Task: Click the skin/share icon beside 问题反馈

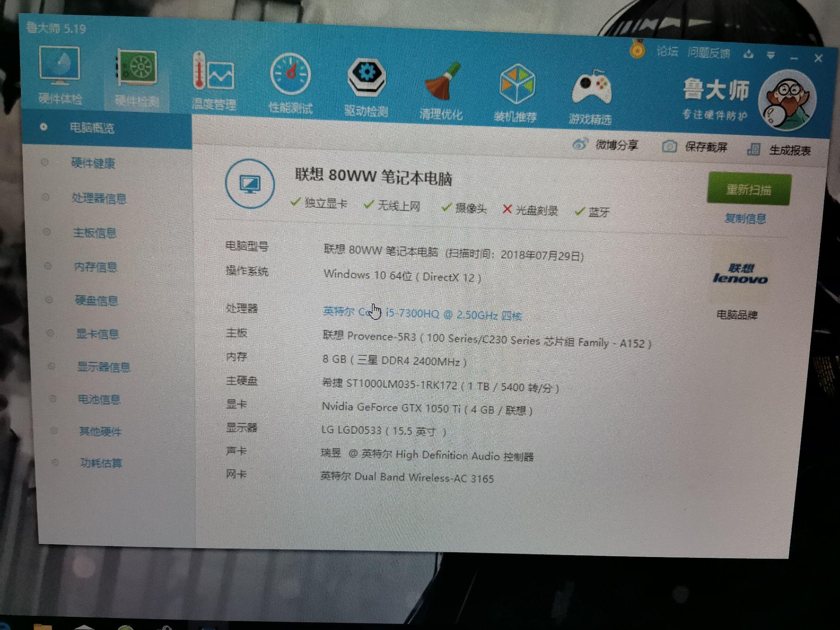Action: click(x=749, y=54)
